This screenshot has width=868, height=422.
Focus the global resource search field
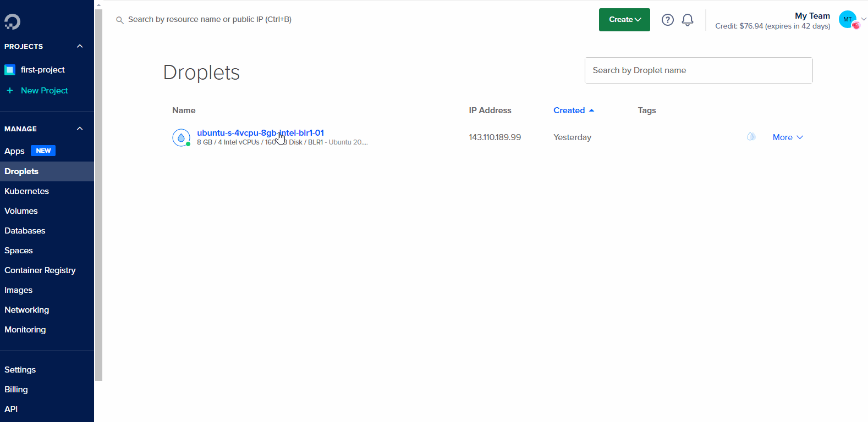tap(210, 20)
